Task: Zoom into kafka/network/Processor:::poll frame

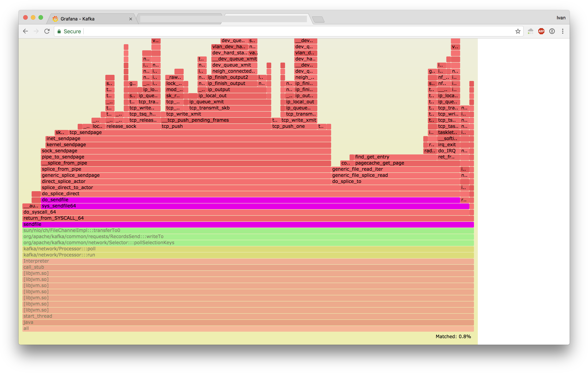Action: pos(244,249)
